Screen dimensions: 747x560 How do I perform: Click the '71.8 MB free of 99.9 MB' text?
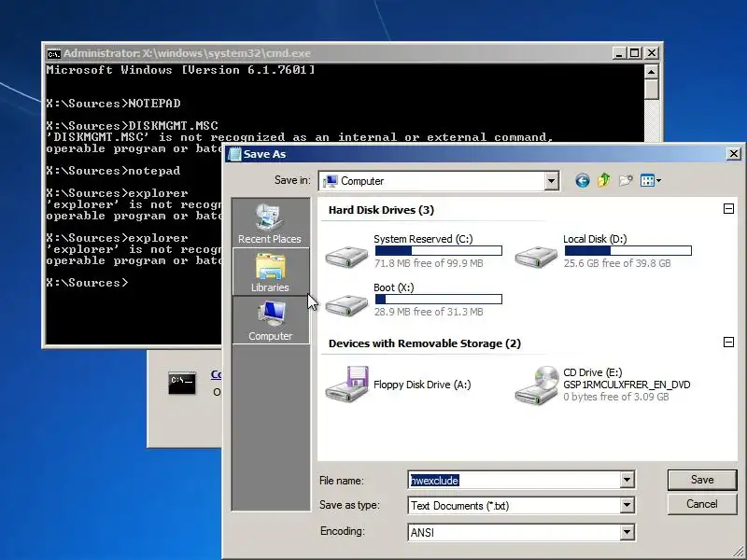tap(429, 263)
